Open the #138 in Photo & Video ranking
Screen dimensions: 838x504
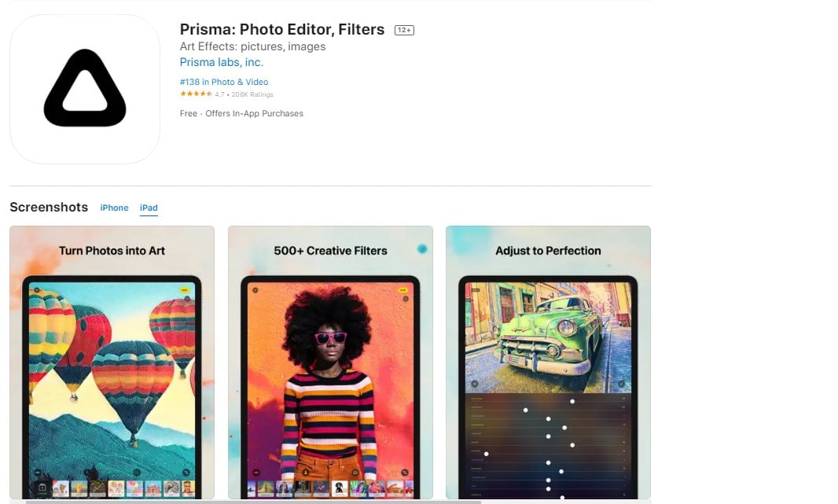pyautogui.click(x=224, y=82)
